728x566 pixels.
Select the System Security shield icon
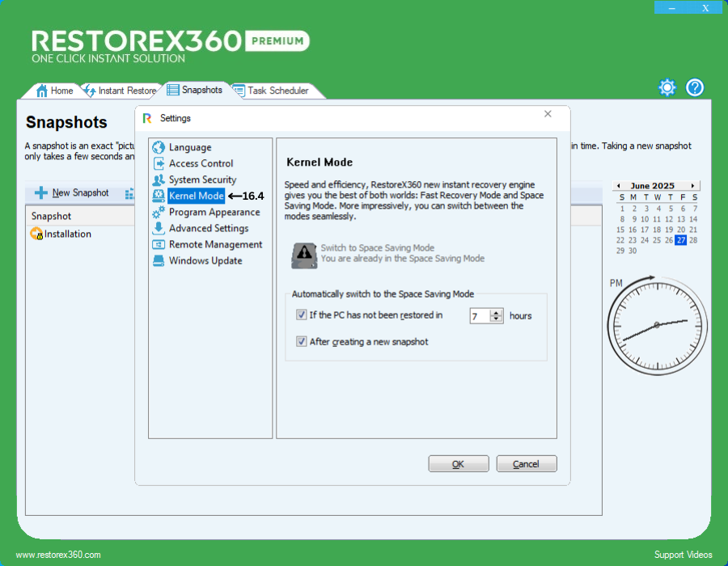click(159, 180)
